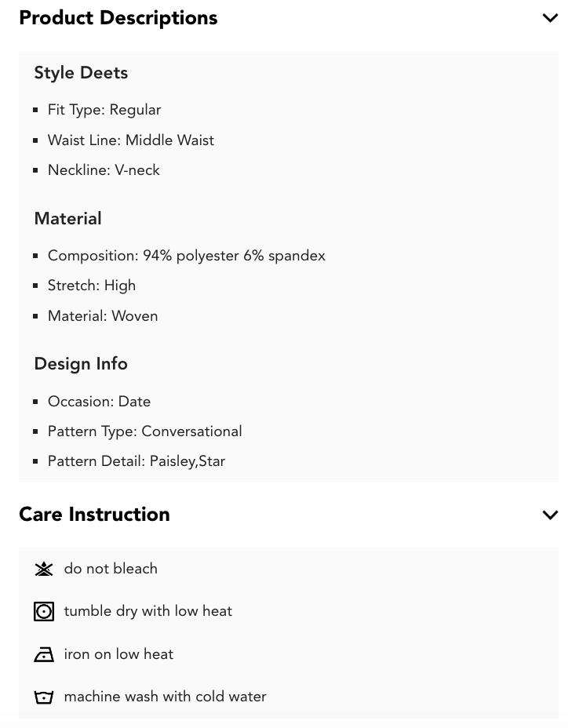Viewport: 568px width, 728px height.
Task: Click the Product Descriptions heading
Action: 118,18
